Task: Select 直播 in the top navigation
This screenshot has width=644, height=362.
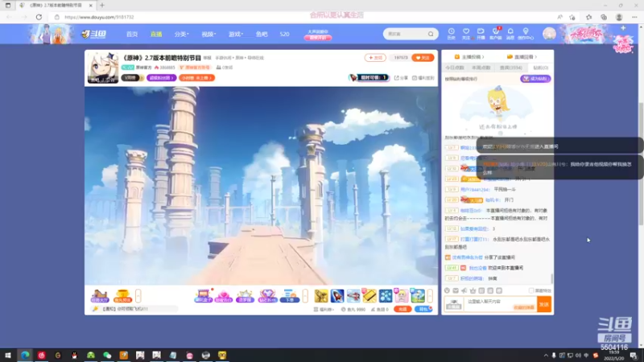Action: point(156,34)
